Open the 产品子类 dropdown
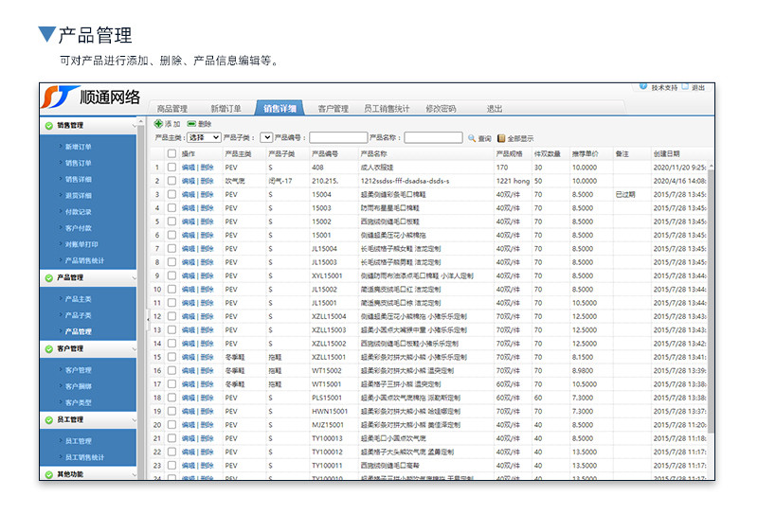This screenshot has height=532, width=758. point(266,137)
